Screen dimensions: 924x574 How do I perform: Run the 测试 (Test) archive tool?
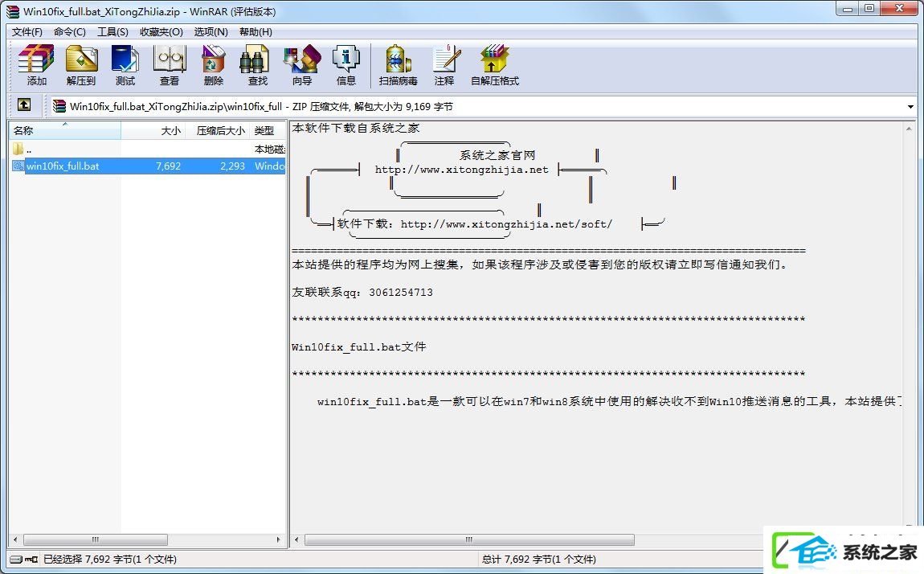(125, 65)
